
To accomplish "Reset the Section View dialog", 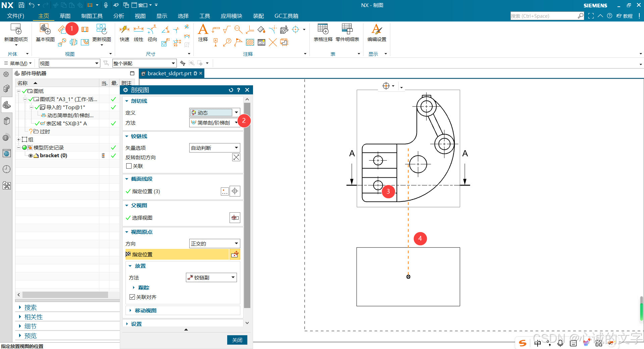I will point(231,90).
